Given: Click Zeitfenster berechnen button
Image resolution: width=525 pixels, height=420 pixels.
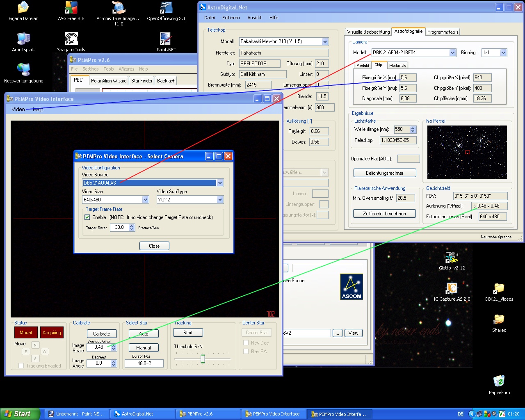Looking at the screenshot, I should pos(384,214).
